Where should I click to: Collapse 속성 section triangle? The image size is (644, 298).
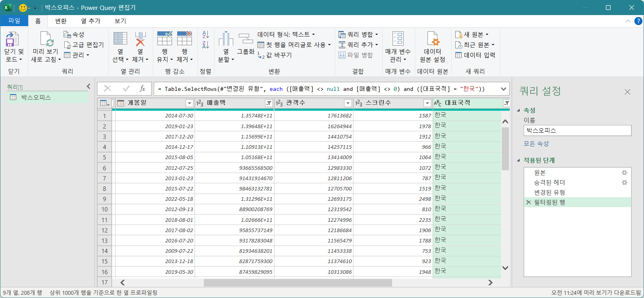tap(518, 110)
